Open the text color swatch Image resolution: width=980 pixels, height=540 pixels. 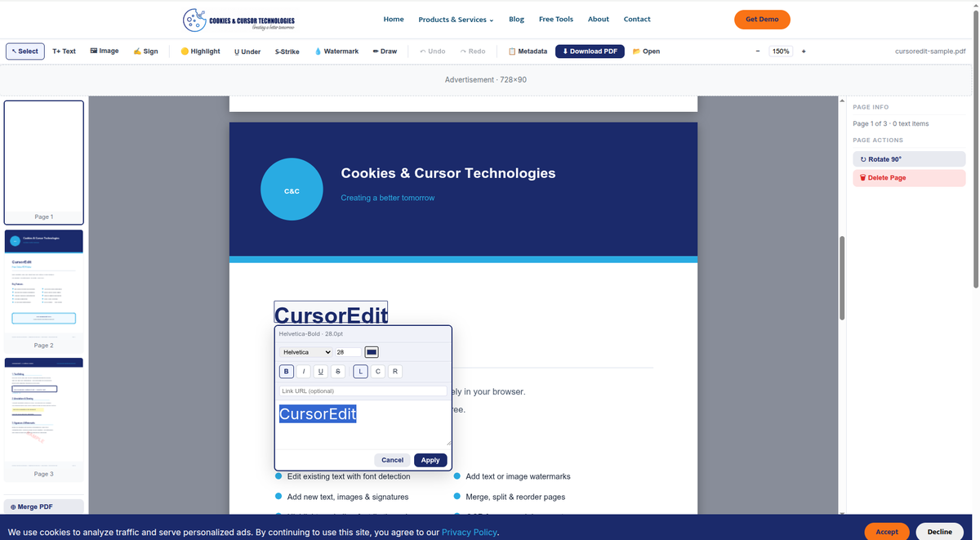coord(372,352)
